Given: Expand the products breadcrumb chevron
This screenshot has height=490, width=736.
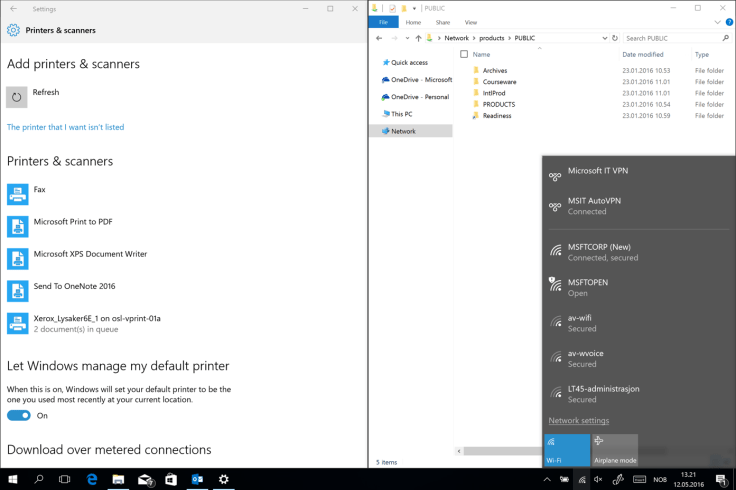Looking at the screenshot, I should click(509, 38).
